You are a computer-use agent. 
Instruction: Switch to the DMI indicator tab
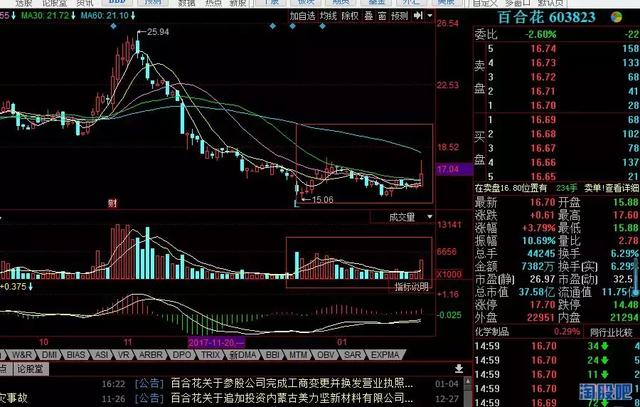tap(49, 355)
